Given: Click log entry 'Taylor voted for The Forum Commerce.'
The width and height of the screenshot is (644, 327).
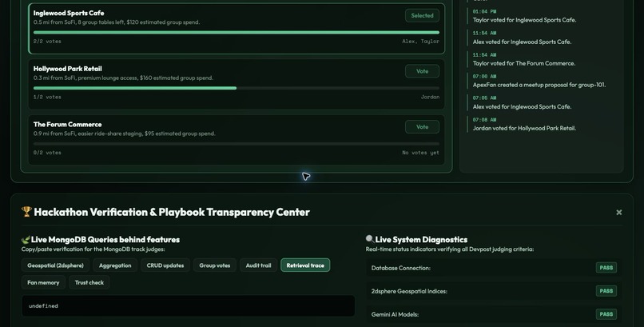Looking at the screenshot, I should click(524, 63).
